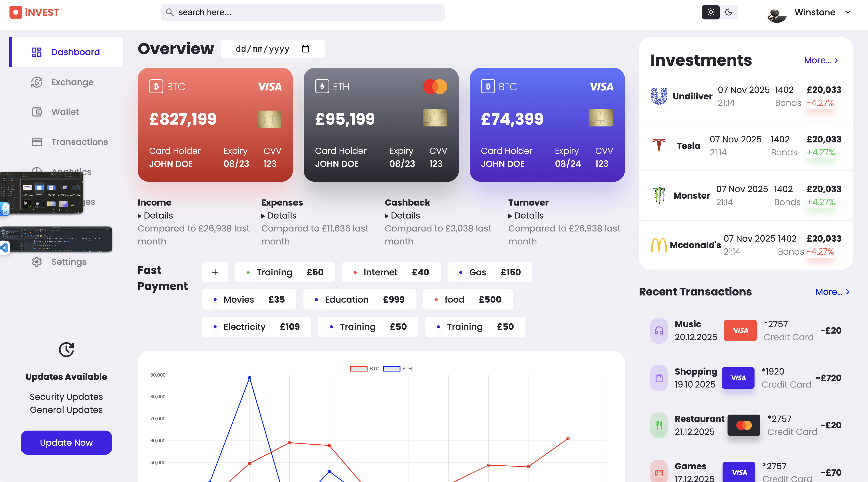Open the Winstone profile dropdown chevron

coord(848,13)
